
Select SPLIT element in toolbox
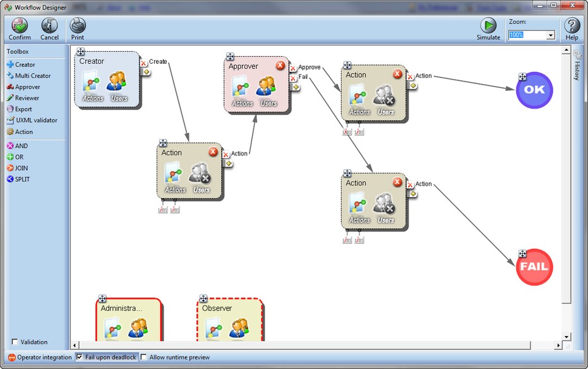(x=18, y=179)
